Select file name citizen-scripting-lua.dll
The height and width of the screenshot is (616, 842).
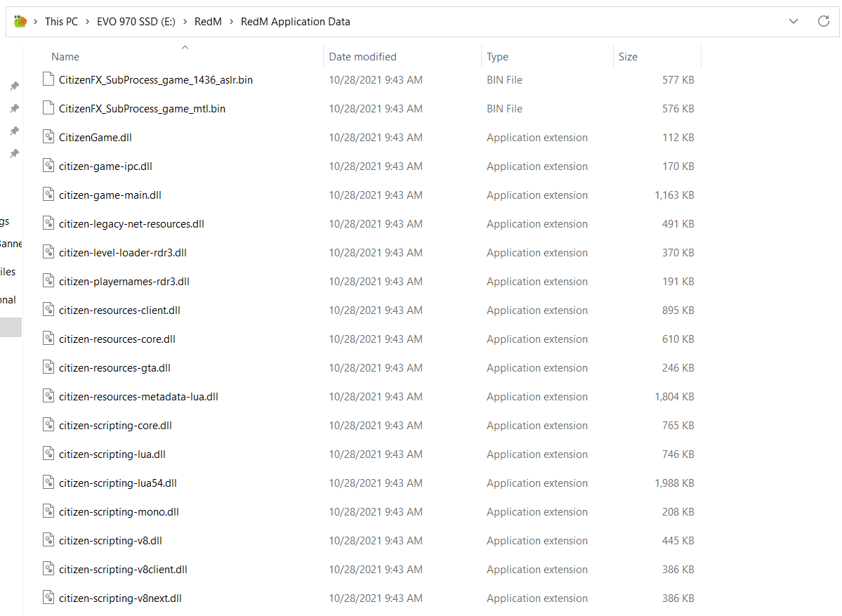(112, 454)
